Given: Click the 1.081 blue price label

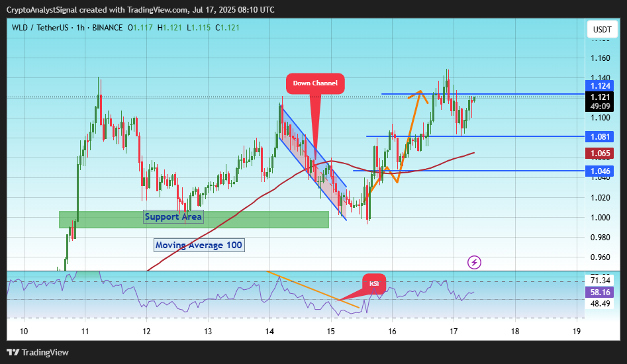Looking at the screenshot, I should (x=599, y=137).
